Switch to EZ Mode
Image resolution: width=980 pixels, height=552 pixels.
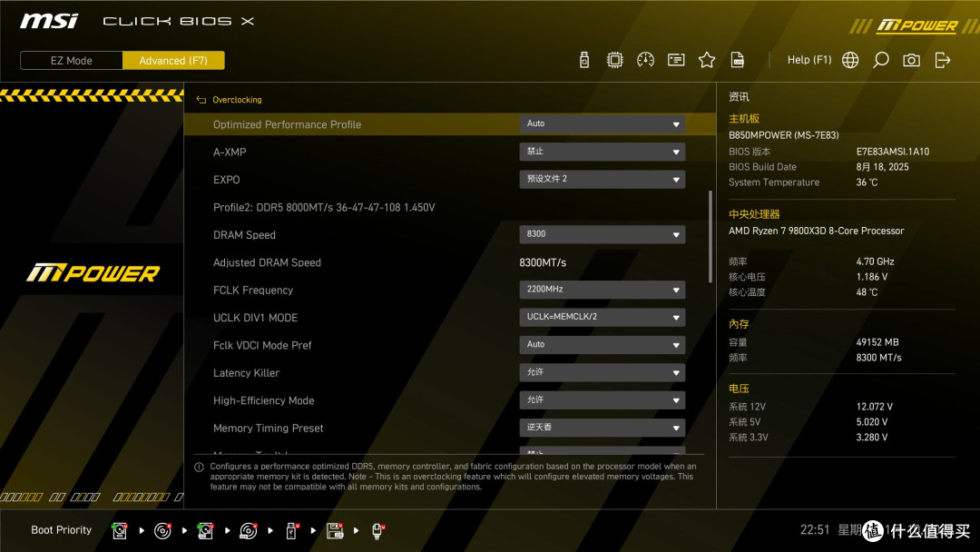(71, 60)
